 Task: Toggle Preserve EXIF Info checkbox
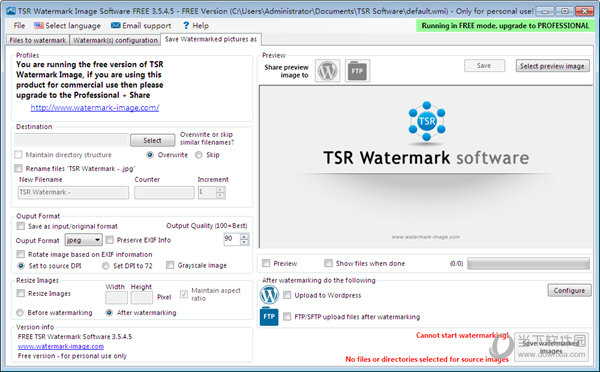point(110,240)
